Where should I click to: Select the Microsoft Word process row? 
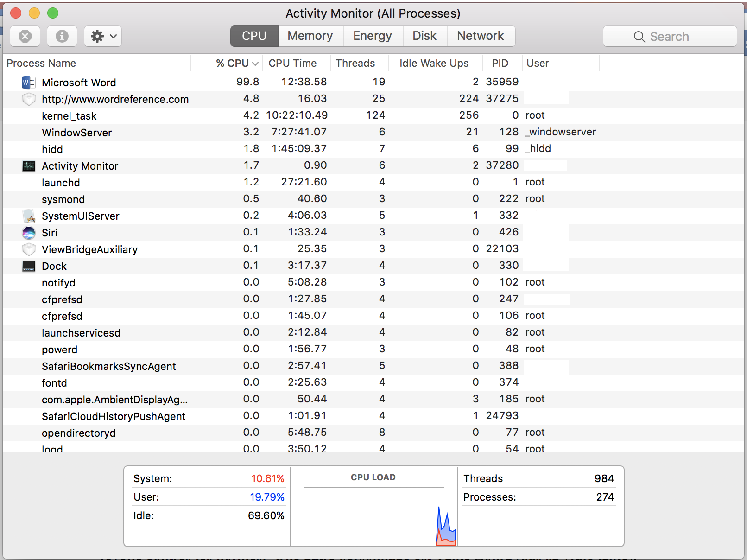[373, 83]
